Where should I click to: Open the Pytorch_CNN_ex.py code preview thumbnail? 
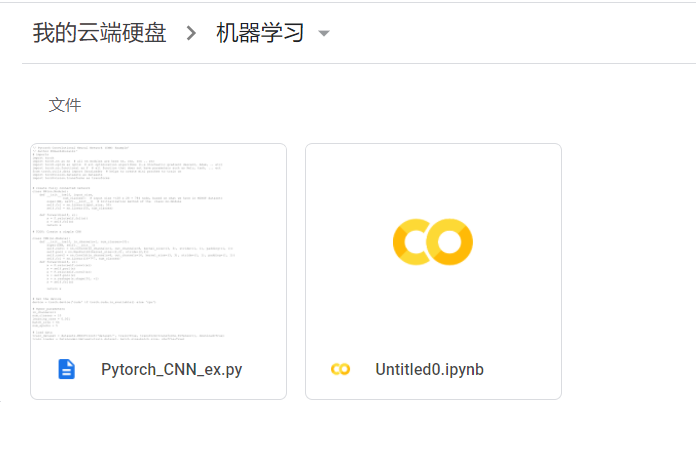[158, 242]
